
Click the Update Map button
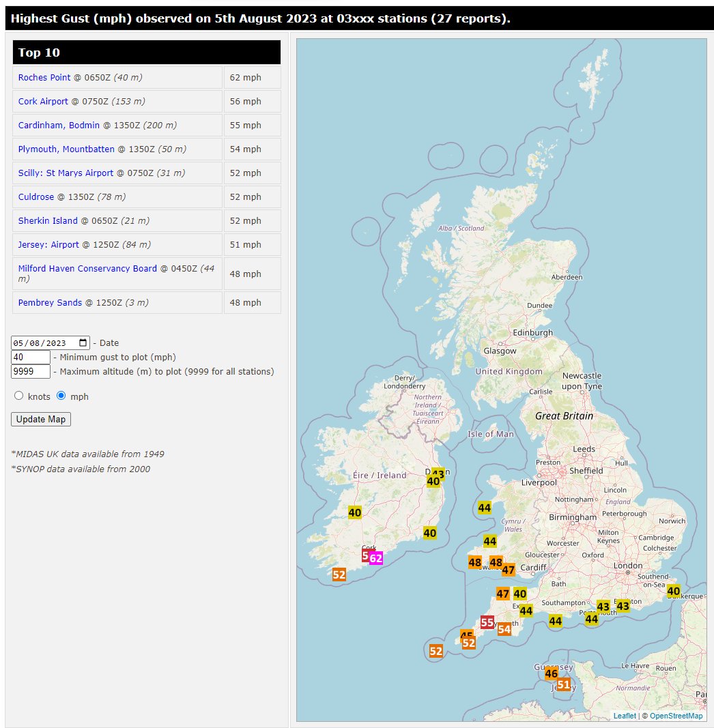pos(41,419)
